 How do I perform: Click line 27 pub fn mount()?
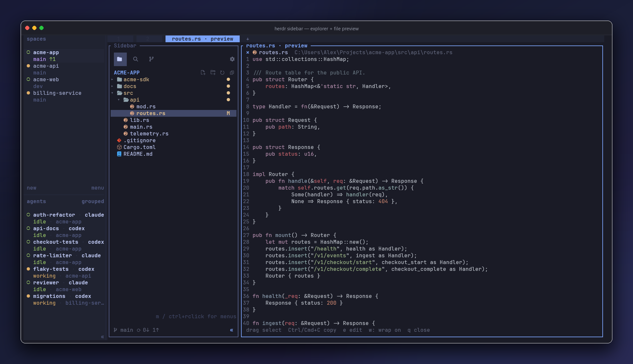[x=294, y=235]
